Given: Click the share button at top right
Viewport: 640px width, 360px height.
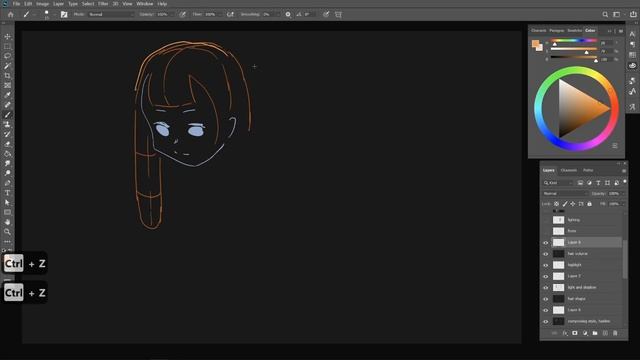Looking at the screenshot, I should [633, 14].
